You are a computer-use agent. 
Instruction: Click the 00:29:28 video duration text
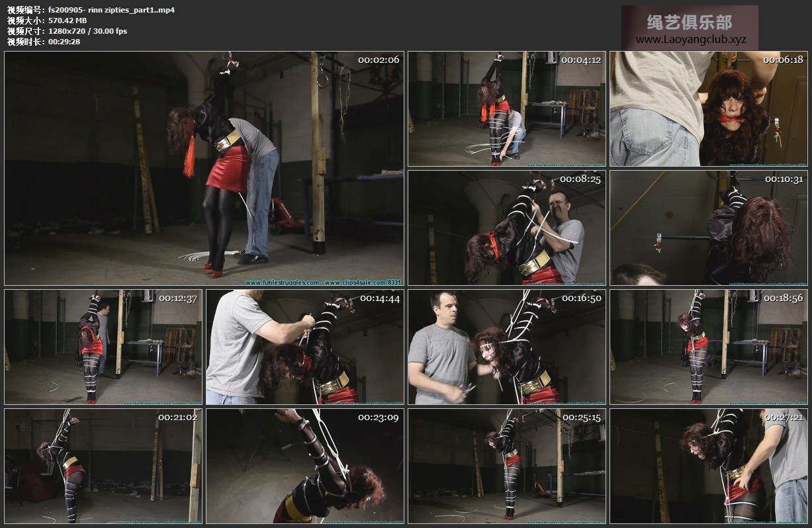point(64,42)
